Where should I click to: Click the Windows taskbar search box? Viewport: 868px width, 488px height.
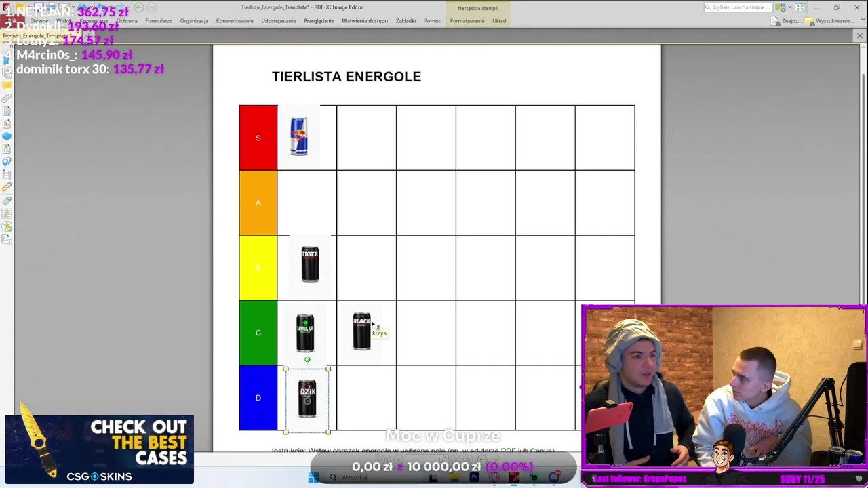(x=370, y=478)
